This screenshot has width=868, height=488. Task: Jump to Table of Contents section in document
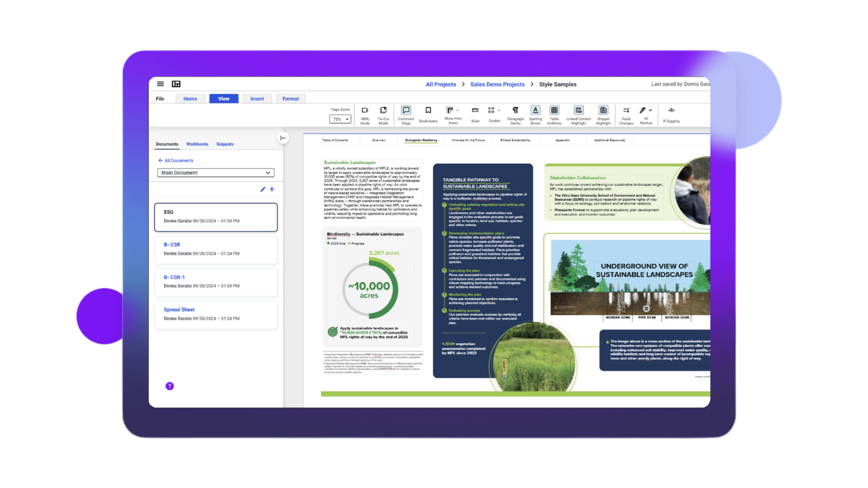point(335,140)
